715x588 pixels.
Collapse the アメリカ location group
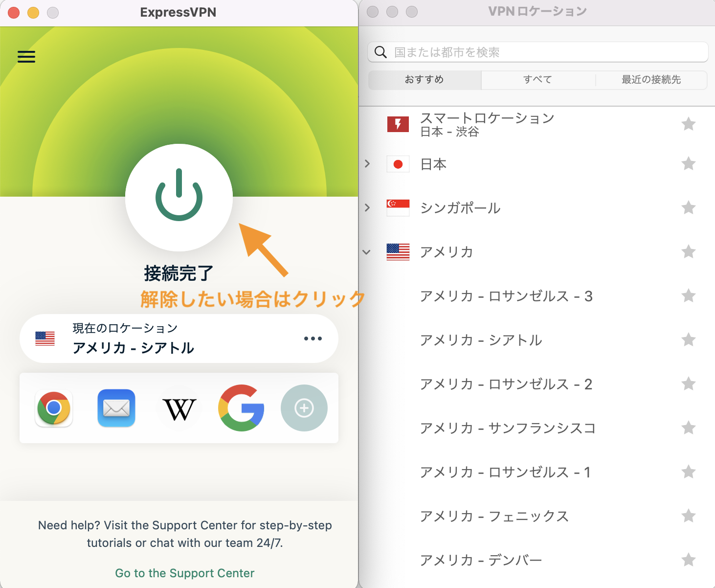coord(367,252)
